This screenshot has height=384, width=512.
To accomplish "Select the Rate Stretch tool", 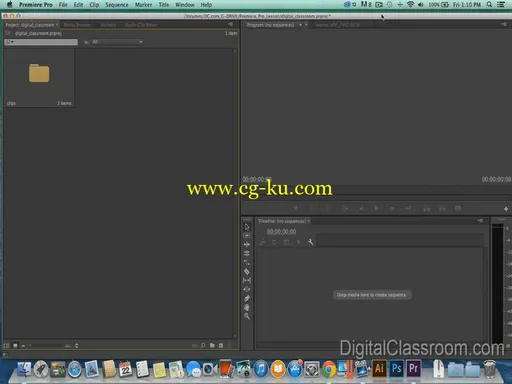I will point(247,262).
